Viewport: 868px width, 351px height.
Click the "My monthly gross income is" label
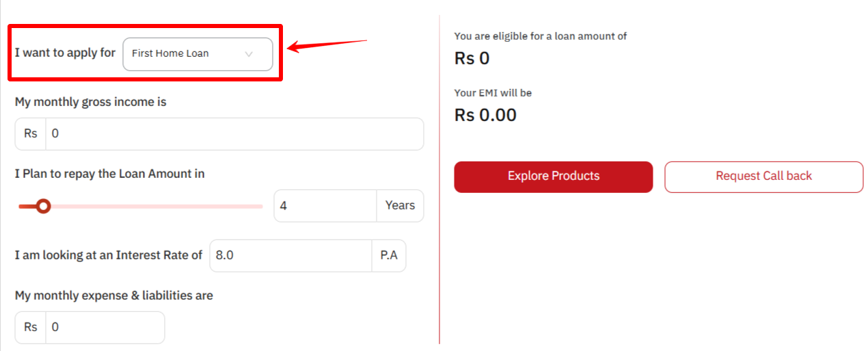90,102
